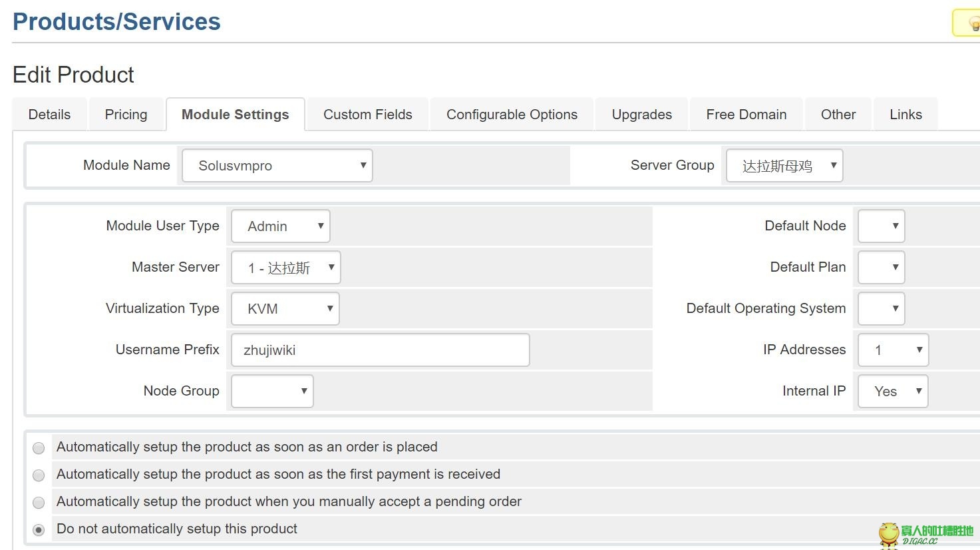The height and width of the screenshot is (550, 980).
Task: Click the Products/Services heading
Action: 116,22
